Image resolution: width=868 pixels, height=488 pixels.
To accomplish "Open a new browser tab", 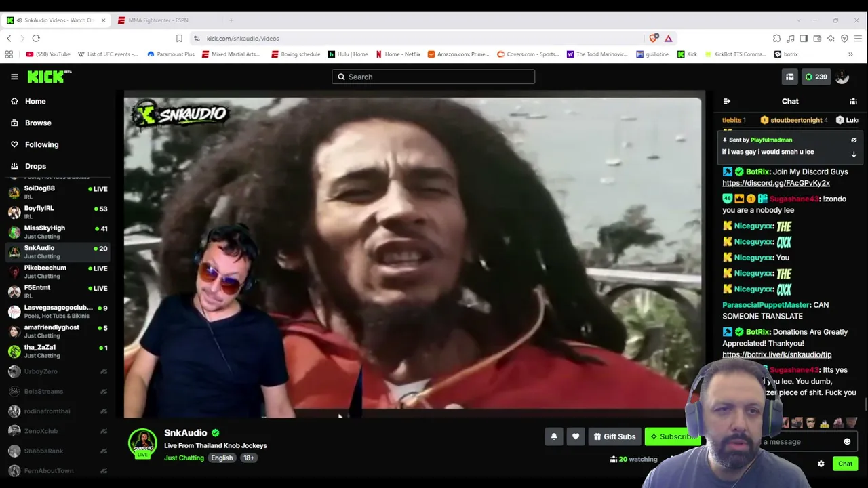I will point(231,20).
